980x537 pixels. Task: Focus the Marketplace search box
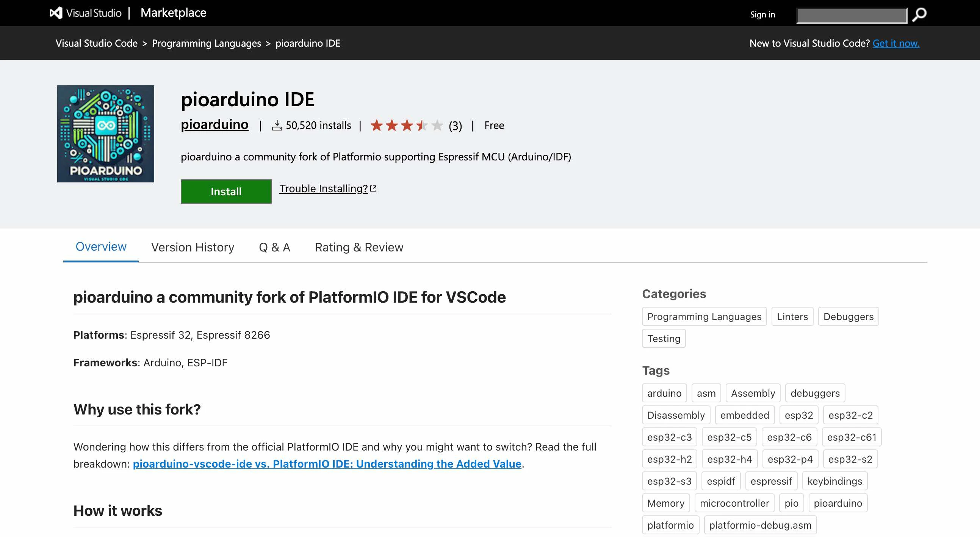tap(852, 16)
